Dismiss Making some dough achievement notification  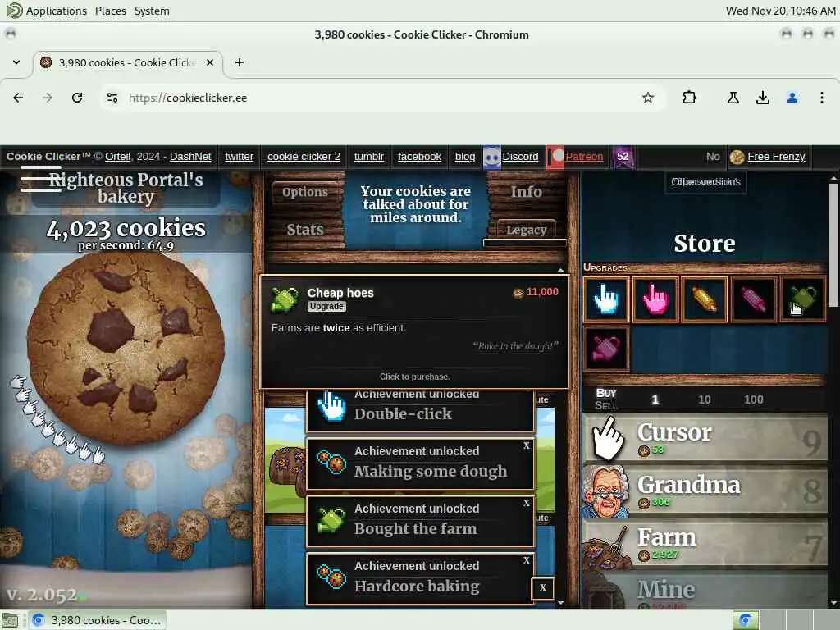(527, 445)
